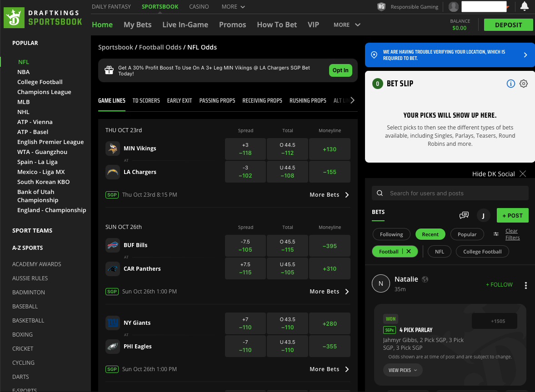Image resolution: width=535 pixels, height=392 pixels.
Task: Open the CASINO section
Action: point(199,7)
